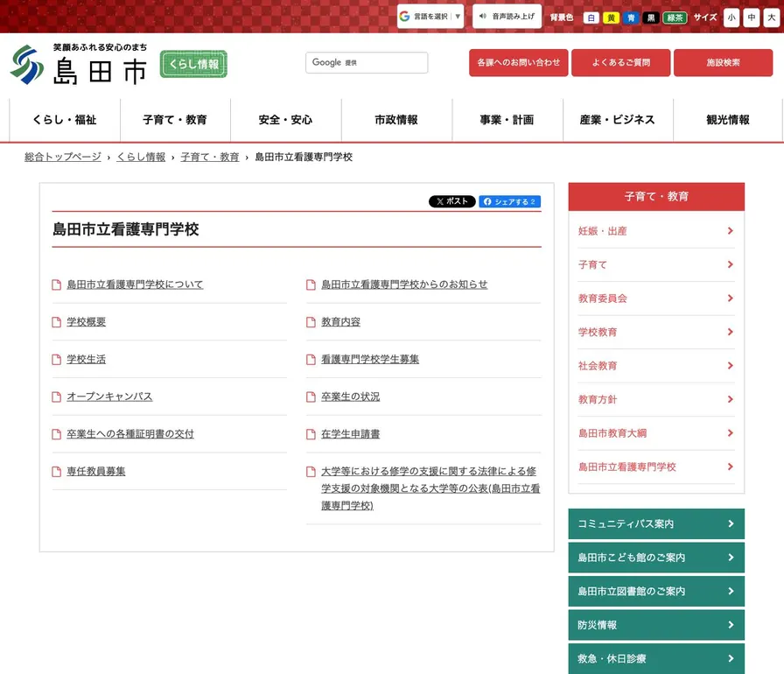Screen dimensions: 784x674
Task: Open the 救急・休日診療 banner
Action: 656,658
